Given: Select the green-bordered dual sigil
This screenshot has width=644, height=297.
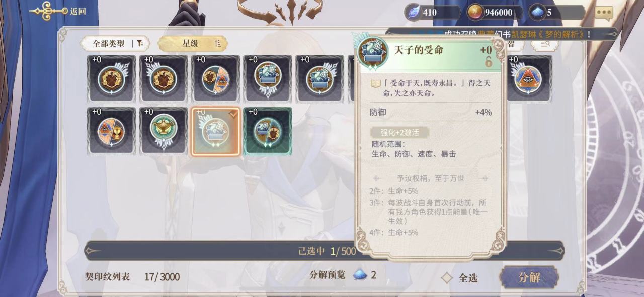Looking at the screenshot, I should click(x=268, y=130).
